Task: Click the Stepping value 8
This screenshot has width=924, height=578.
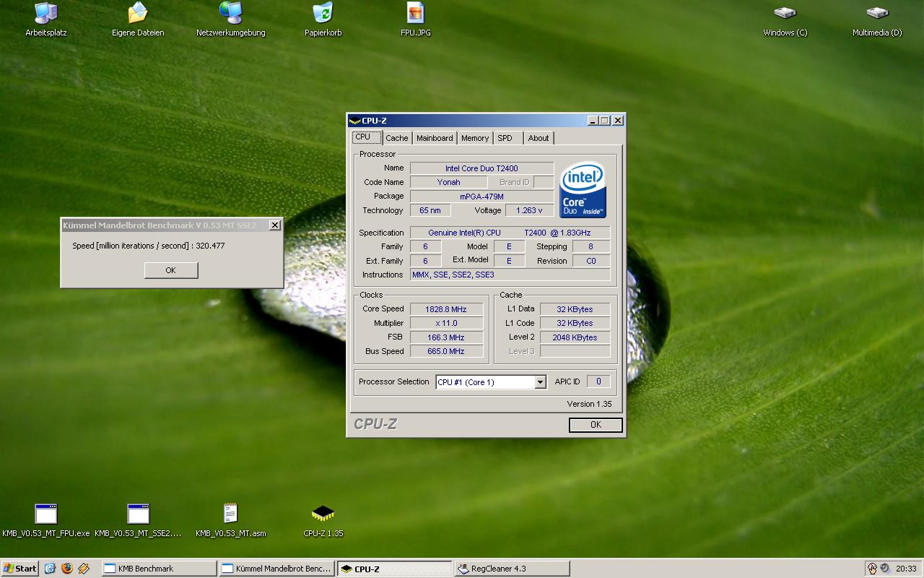Action: coord(590,246)
